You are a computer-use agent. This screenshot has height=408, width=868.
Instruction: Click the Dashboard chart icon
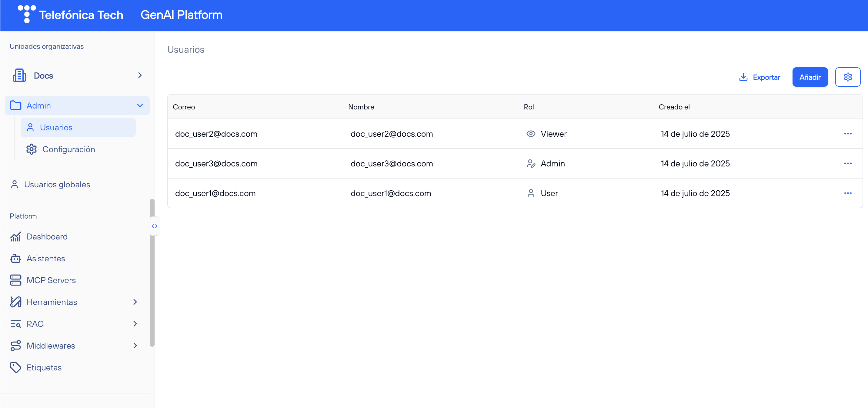15,237
